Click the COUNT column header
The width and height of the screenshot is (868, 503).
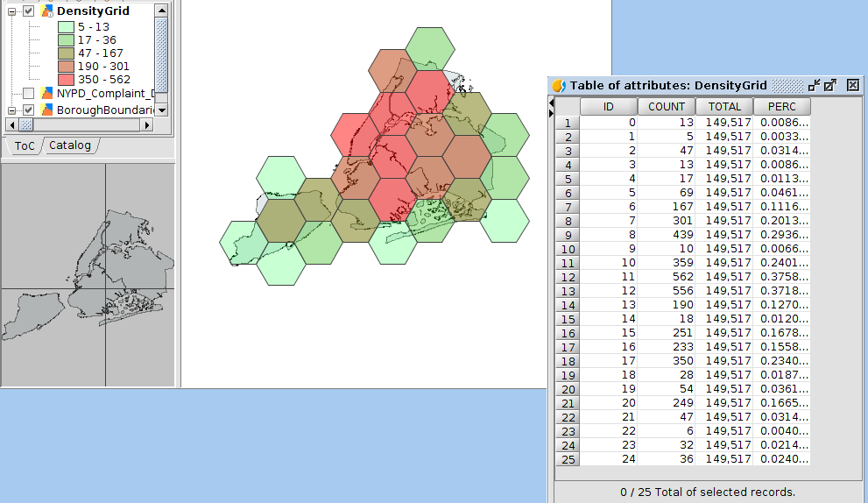tap(667, 106)
